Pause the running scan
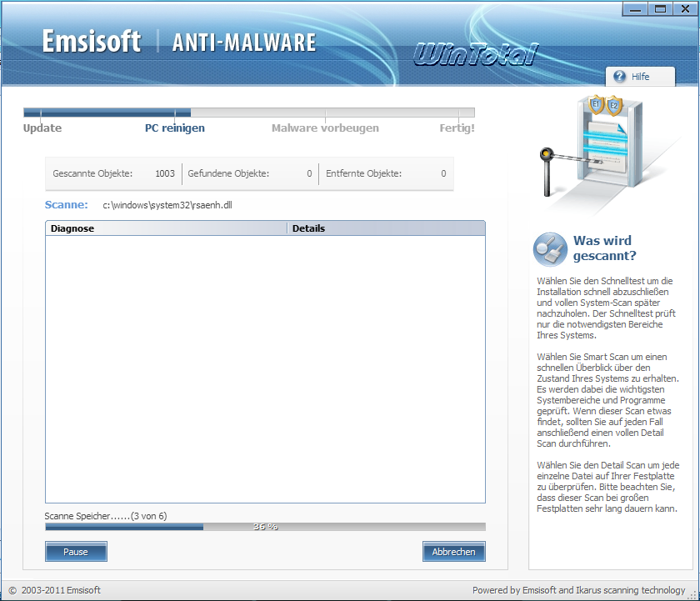Viewport: 700px width, 601px height. click(76, 552)
